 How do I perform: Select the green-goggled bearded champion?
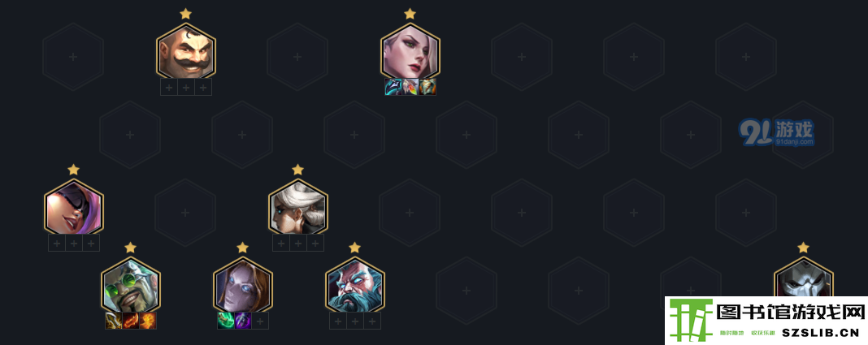point(130,287)
